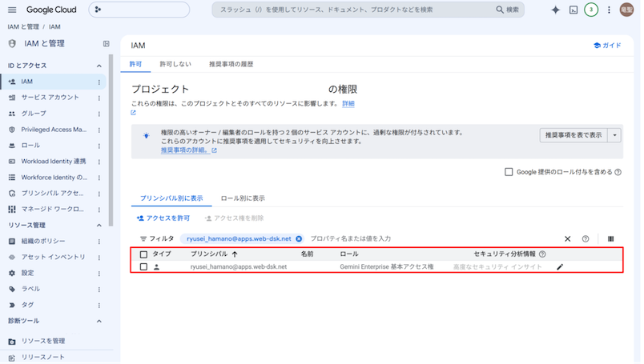
Task: Edit principal ryusei_hamano with pencil icon
Action: tap(560, 267)
